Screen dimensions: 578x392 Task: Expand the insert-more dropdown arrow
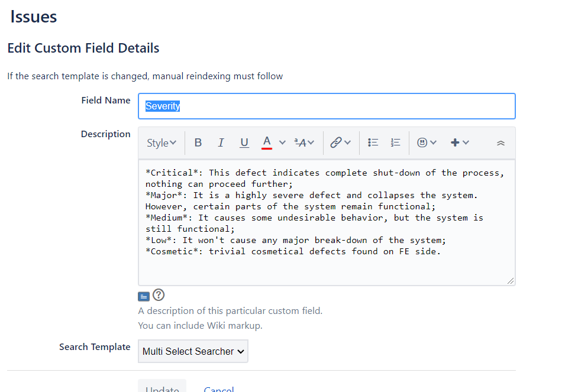click(466, 142)
